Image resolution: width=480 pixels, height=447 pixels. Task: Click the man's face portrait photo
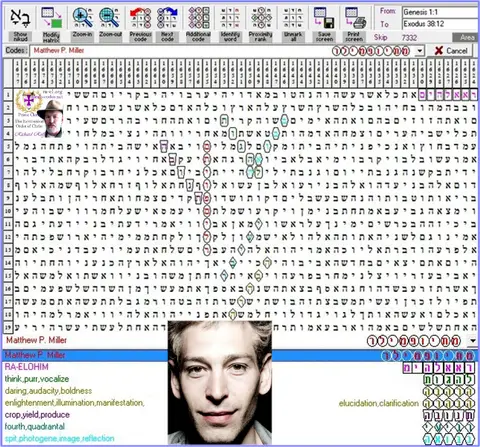tap(220, 383)
